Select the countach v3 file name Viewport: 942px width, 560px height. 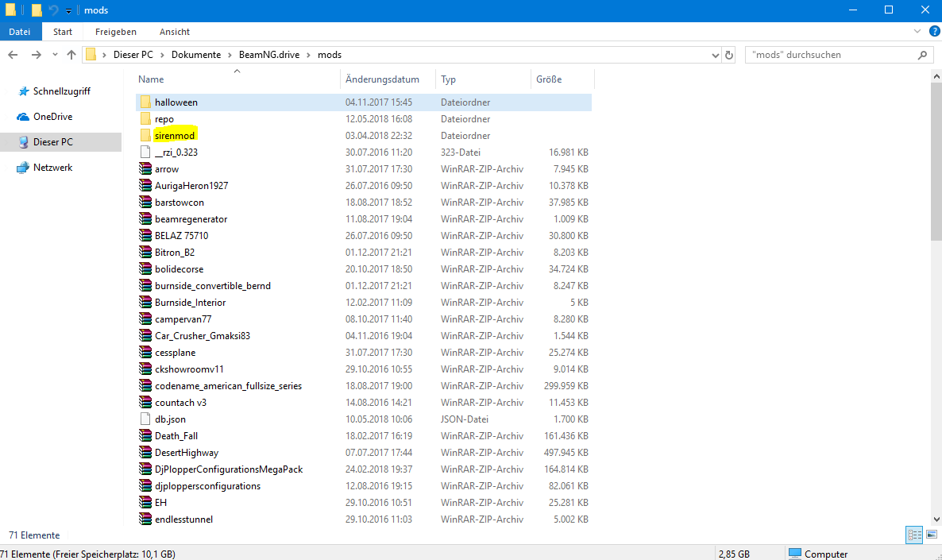[181, 403]
